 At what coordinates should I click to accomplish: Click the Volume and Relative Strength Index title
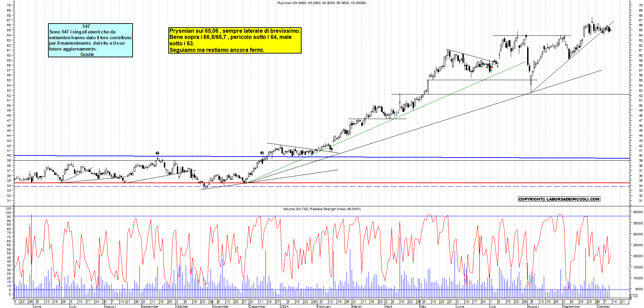click(322, 209)
